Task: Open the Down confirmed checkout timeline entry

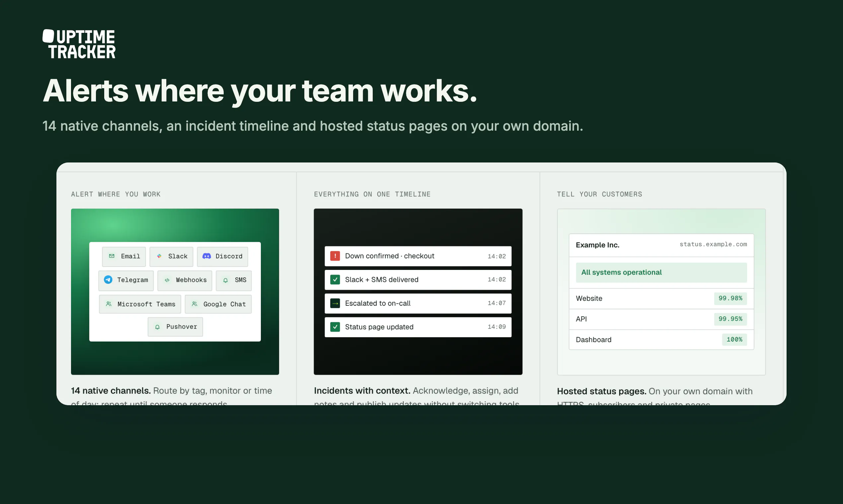Action: point(418,256)
